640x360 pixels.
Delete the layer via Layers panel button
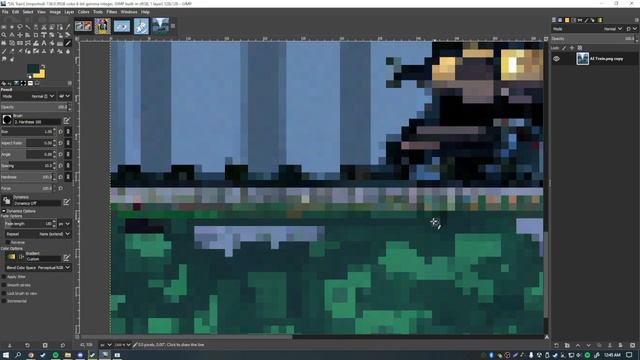(632, 345)
